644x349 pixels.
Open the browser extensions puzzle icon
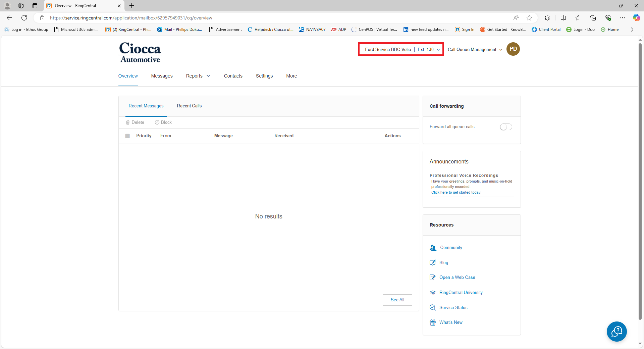(547, 18)
